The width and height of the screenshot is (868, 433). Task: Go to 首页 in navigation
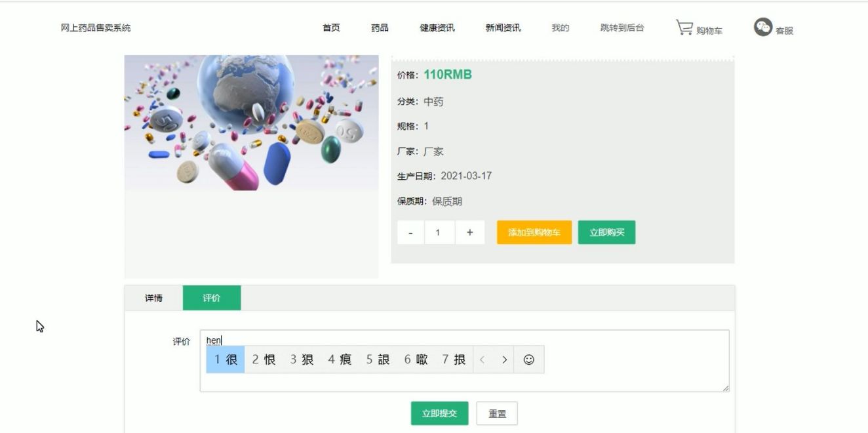tap(331, 28)
